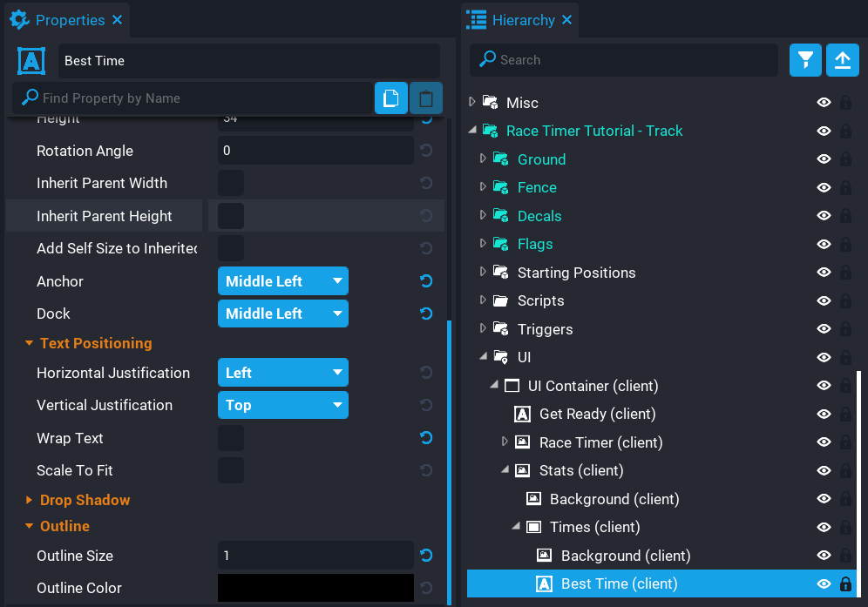Screen dimensions: 868x607
Task: Open the Outline Color swatch
Action: click(x=315, y=588)
